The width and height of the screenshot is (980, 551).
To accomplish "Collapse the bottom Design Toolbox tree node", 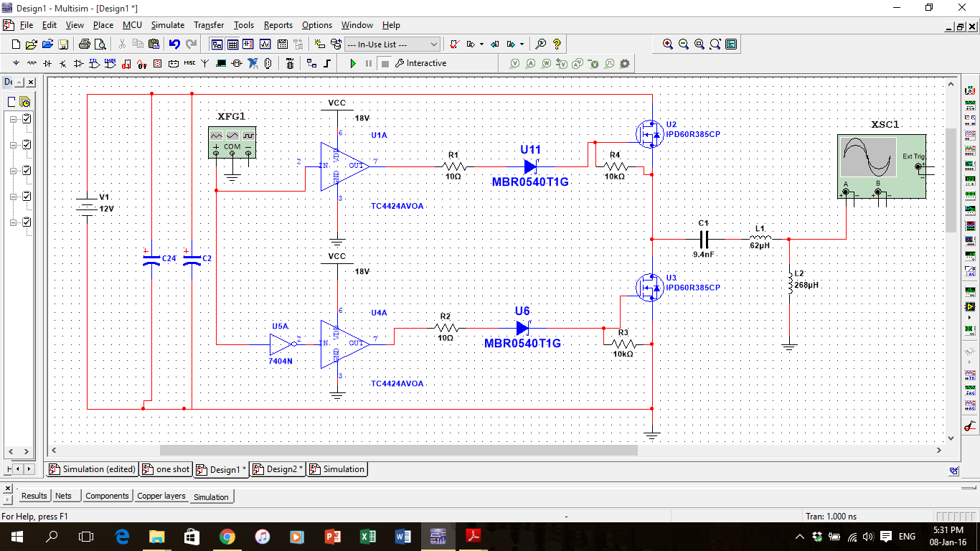I will (13, 222).
